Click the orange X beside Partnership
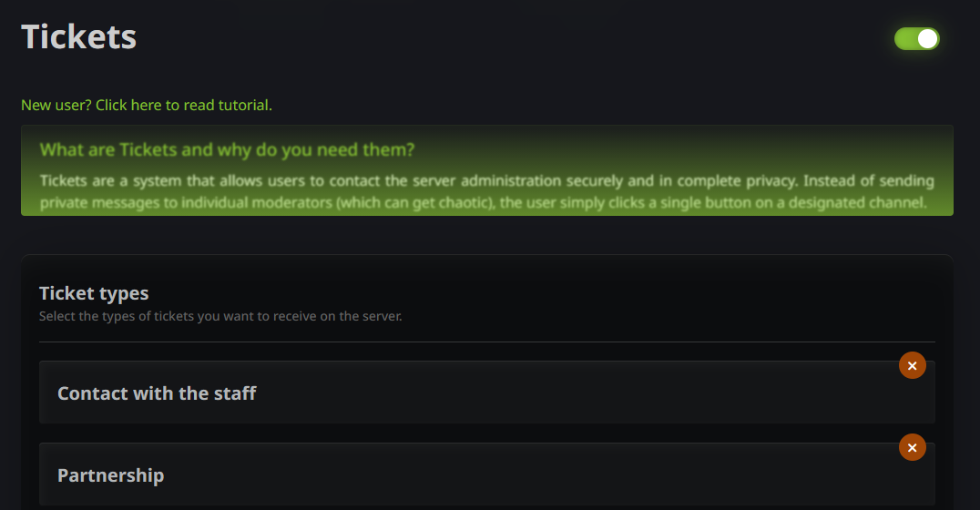This screenshot has width=980, height=510. tap(912, 447)
